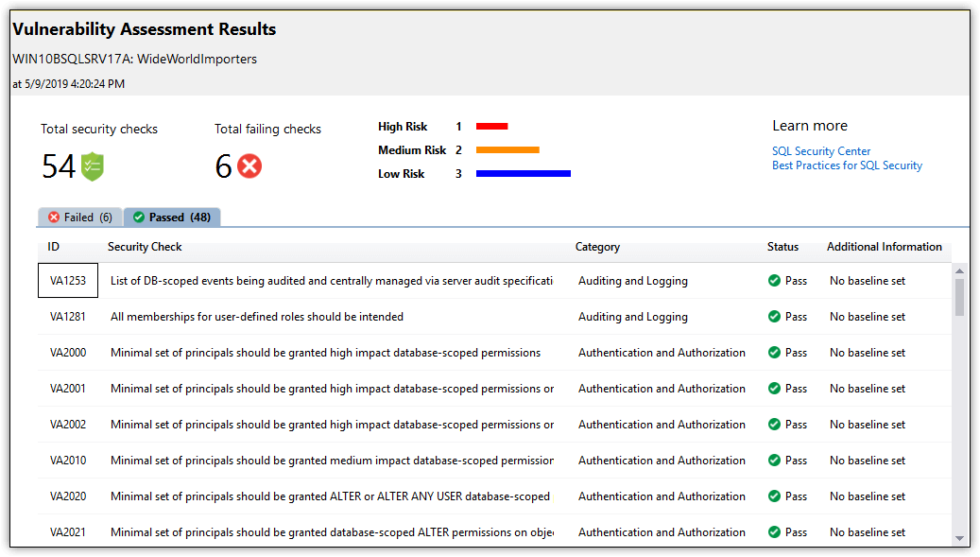
Task: Click the red High Risk bar
Action: (491, 127)
